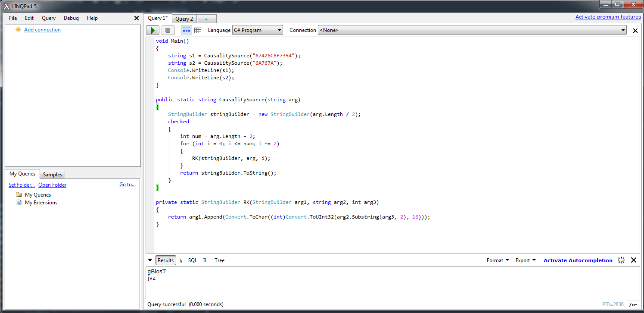The width and height of the screenshot is (644, 313).
Task: Click the undock results panel icon
Action: pyautogui.click(x=621, y=260)
